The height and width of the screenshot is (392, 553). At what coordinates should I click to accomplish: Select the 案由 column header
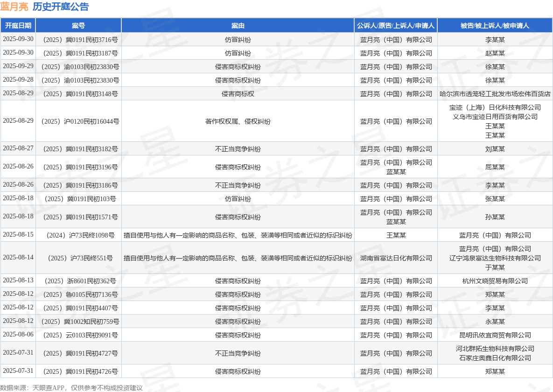pyautogui.click(x=238, y=25)
